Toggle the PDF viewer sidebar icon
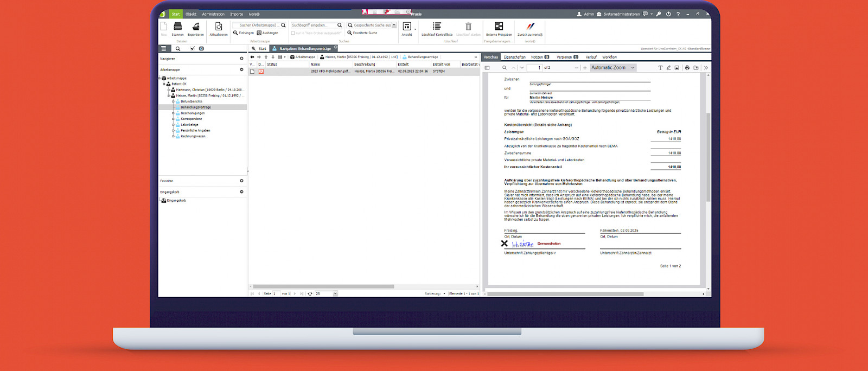Viewport: 868px width, 371px height. (x=487, y=68)
